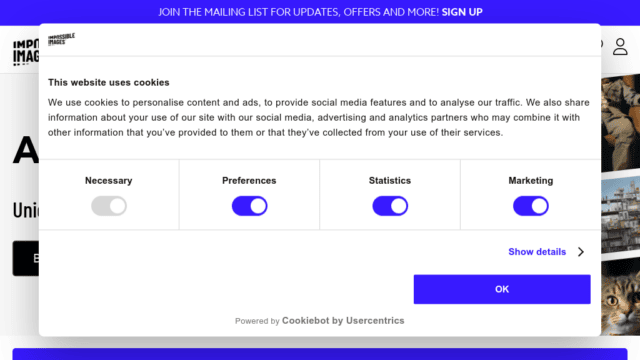The image size is (640, 360).
Task: Click the chevron arrow beside Show details
Action: tap(581, 252)
